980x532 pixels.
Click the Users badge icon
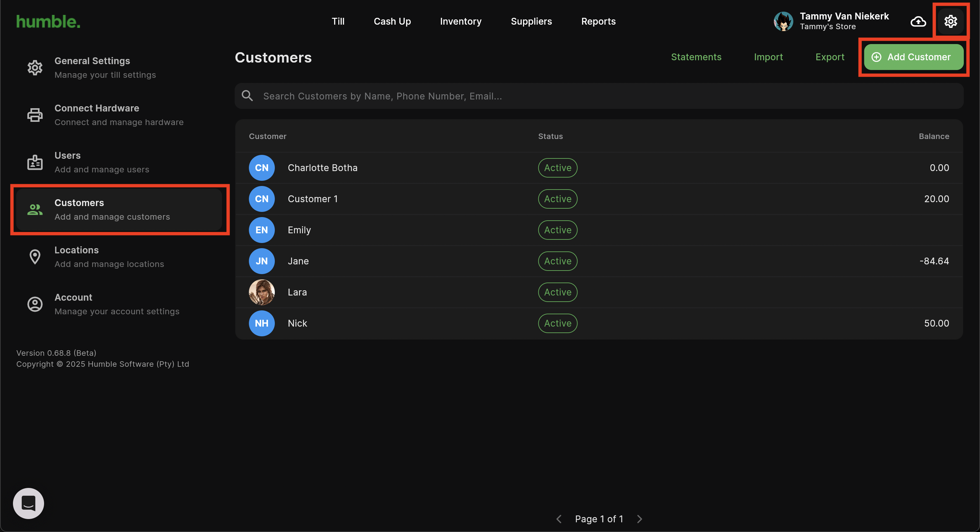click(x=35, y=162)
